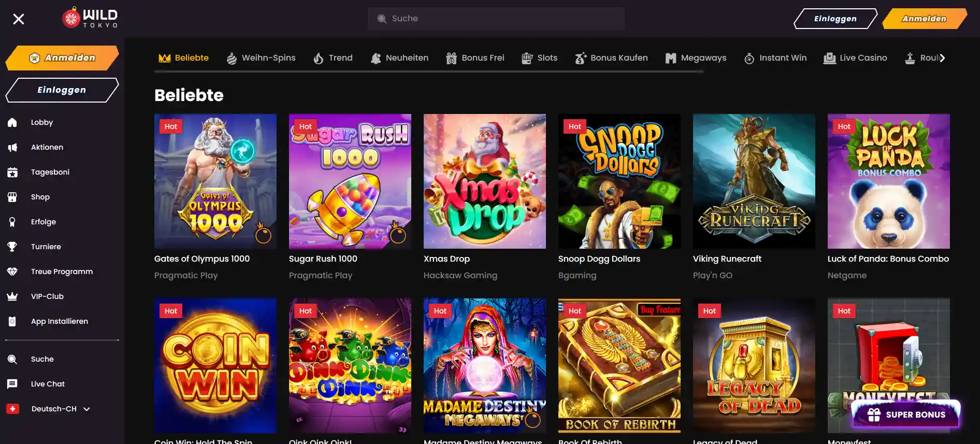This screenshot has width=980, height=444.
Task: Click the Wild Tokyo logo
Action: point(90,18)
